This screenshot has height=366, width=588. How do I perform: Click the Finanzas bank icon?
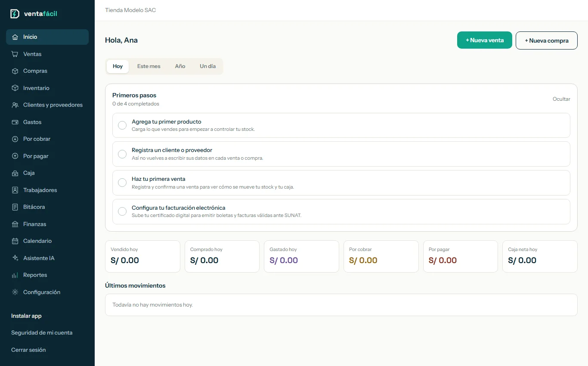point(15,224)
